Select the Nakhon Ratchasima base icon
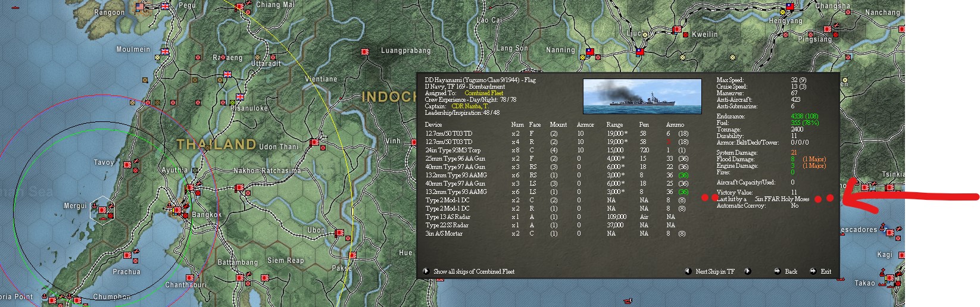The width and height of the screenshot is (980, 307). tap(240, 187)
